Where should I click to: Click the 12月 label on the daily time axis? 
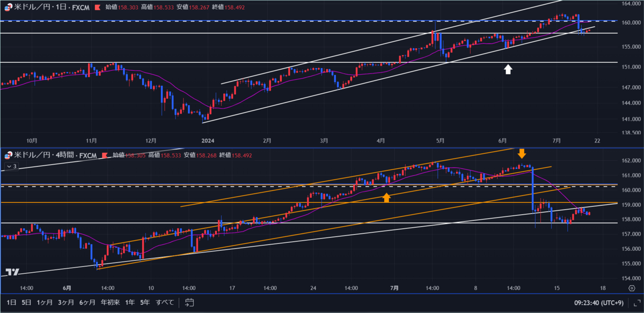click(150, 140)
